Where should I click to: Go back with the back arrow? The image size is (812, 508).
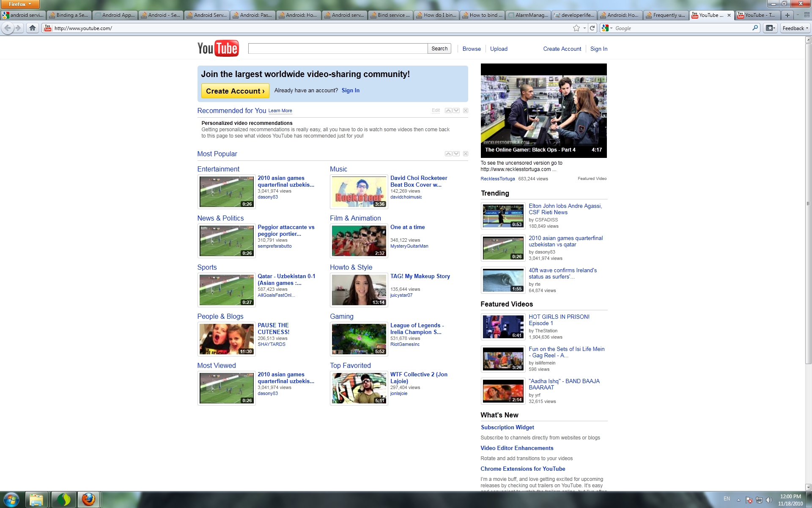(x=8, y=28)
